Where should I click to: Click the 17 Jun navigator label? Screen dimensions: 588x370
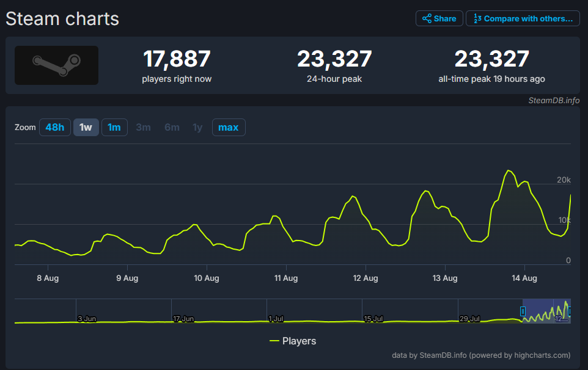tap(183, 319)
